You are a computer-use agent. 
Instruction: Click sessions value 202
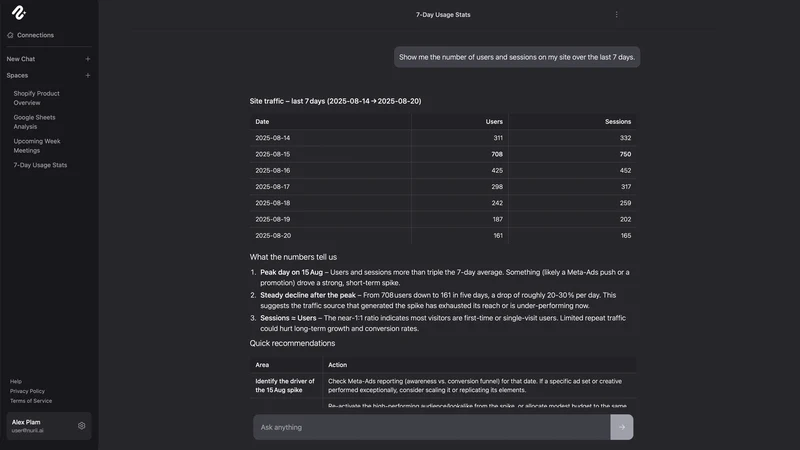pos(626,219)
